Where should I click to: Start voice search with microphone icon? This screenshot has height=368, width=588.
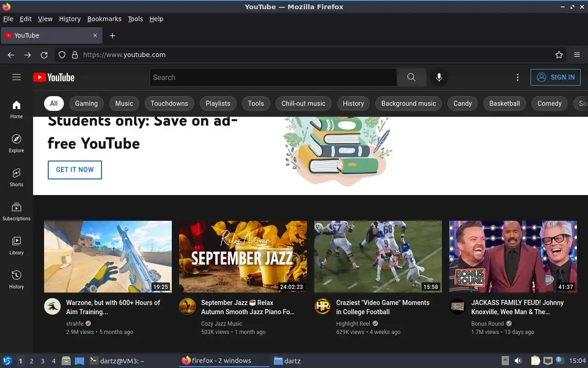coord(439,77)
